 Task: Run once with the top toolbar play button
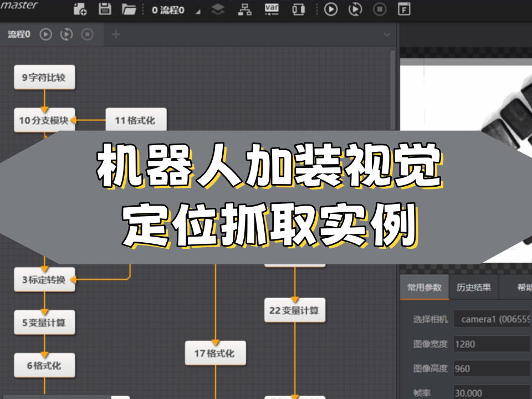coord(331,9)
